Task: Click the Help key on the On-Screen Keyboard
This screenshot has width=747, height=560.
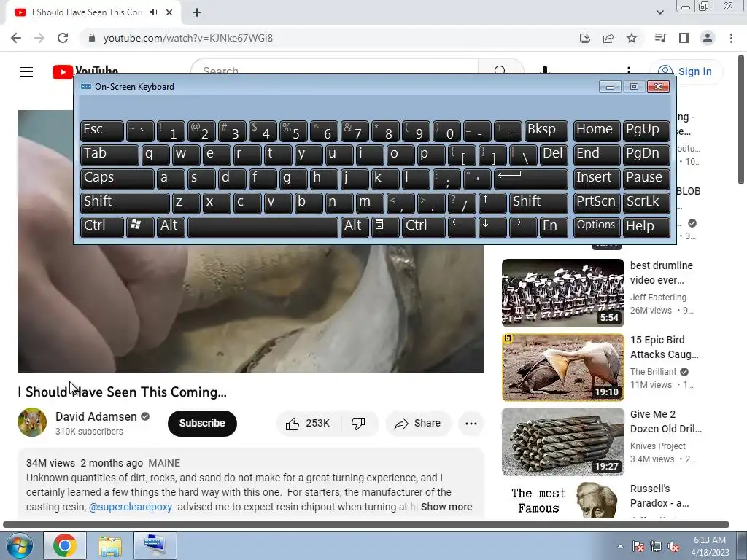Action: [x=646, y=226]
